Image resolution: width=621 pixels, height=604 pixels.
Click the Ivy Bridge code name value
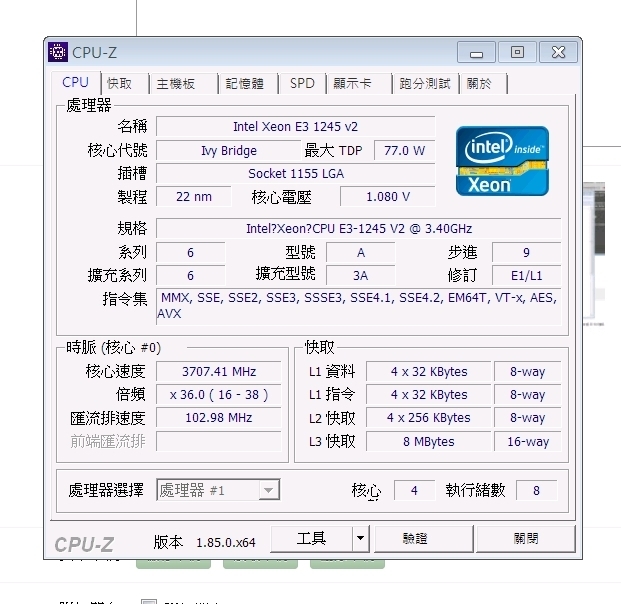click(229, 151)
